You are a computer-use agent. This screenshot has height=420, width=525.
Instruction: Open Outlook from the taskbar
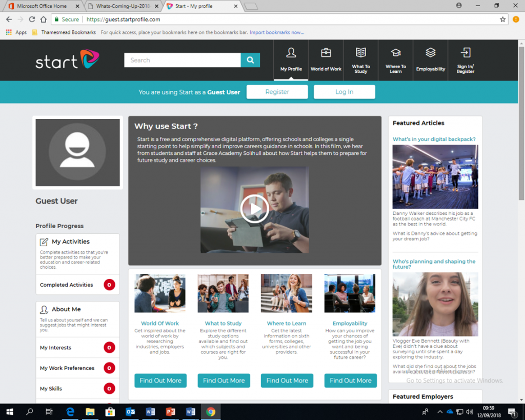130,412
